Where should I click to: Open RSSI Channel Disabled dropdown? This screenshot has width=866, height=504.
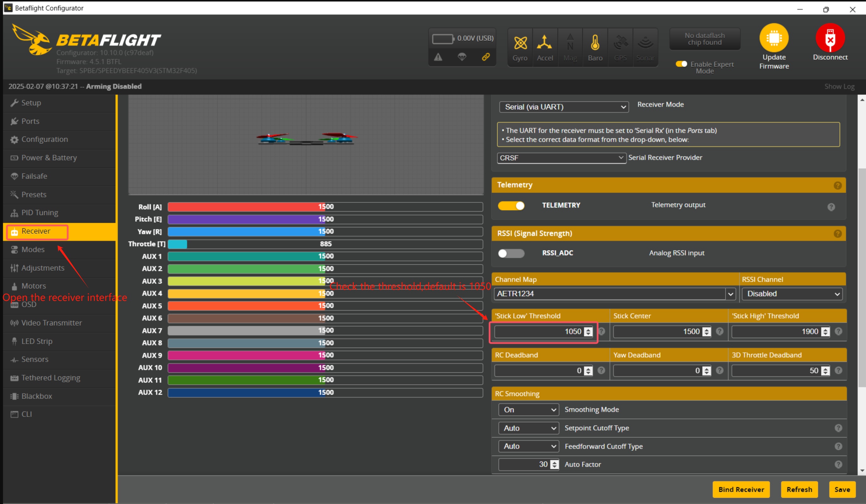(792, 294)
